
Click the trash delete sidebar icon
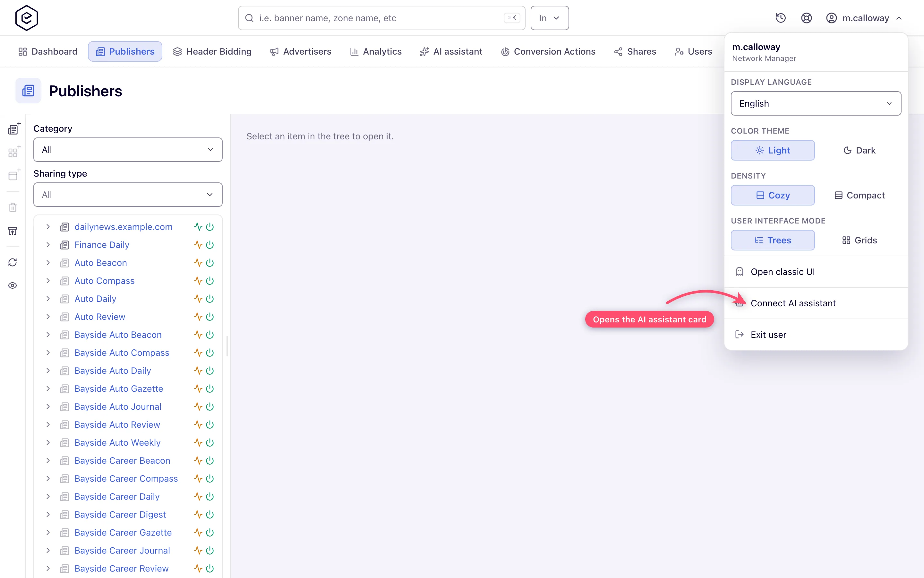13,207
